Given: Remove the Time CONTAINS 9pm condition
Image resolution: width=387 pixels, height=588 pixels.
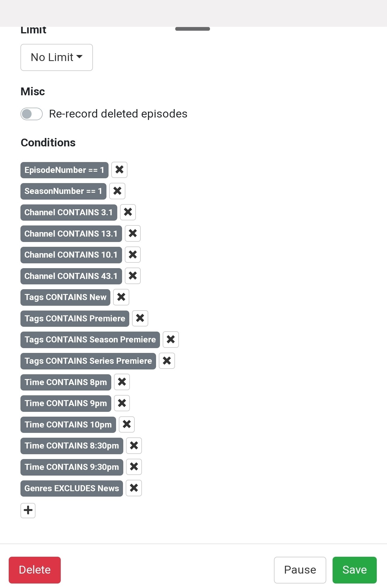Looking at the screenshot, I should click(x=122, y=403).
